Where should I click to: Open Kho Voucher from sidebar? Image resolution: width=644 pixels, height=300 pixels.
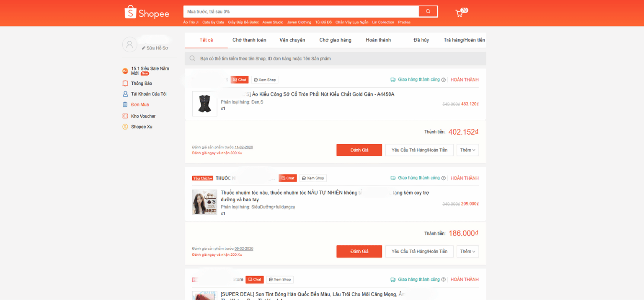click(143, 116)
